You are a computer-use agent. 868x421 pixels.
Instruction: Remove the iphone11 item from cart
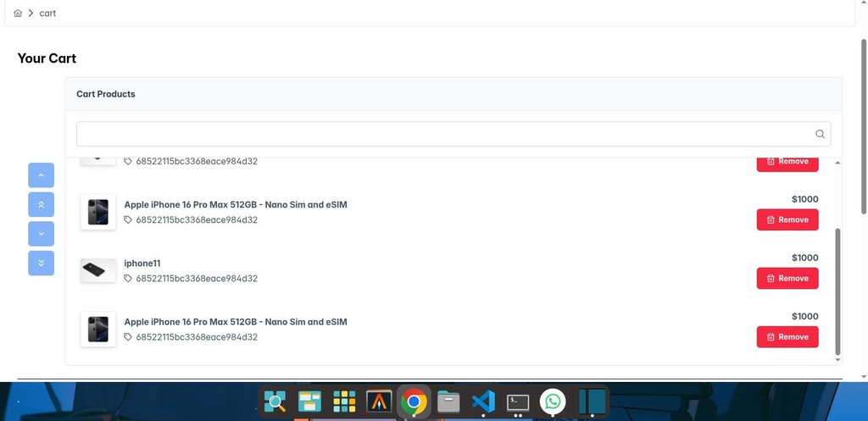click(787, 279)
